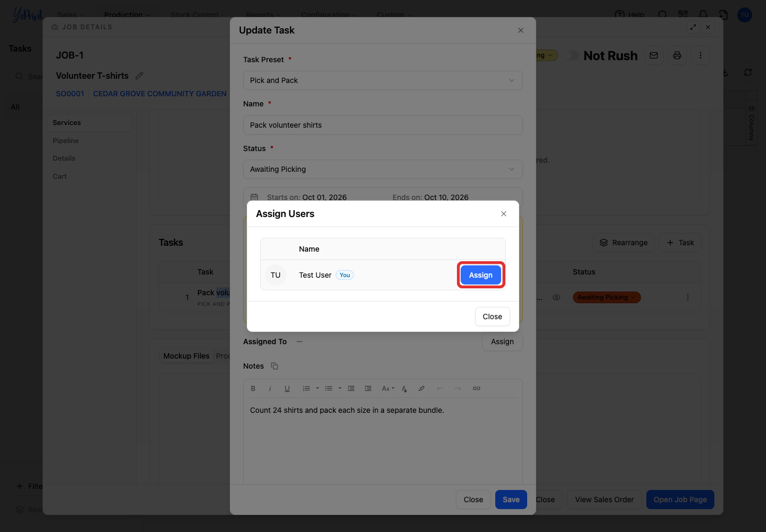Viewport: 766px width, 532px height.
Task: Select Pipeline in job sidebar
Action: tap(65, 141)
